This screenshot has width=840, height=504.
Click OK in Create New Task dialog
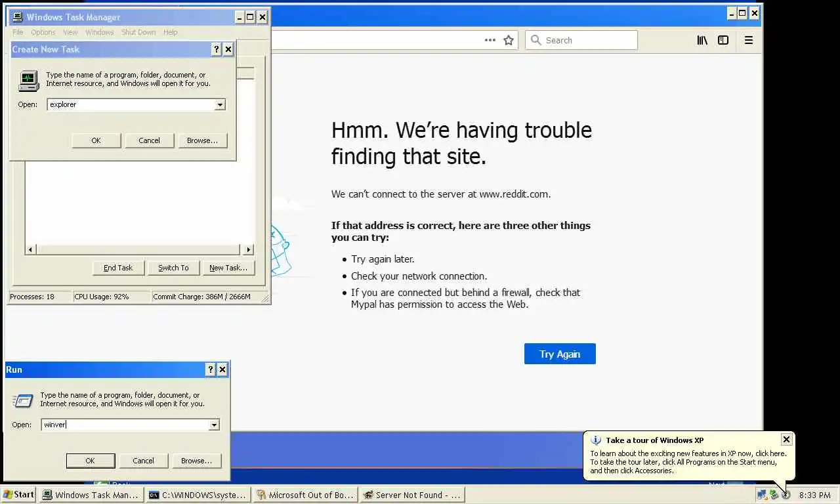(96, 140)
